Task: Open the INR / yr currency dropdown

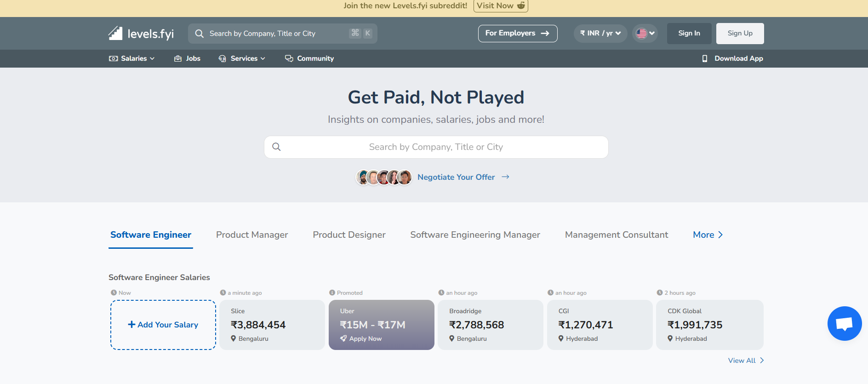Action: [600, 33]
